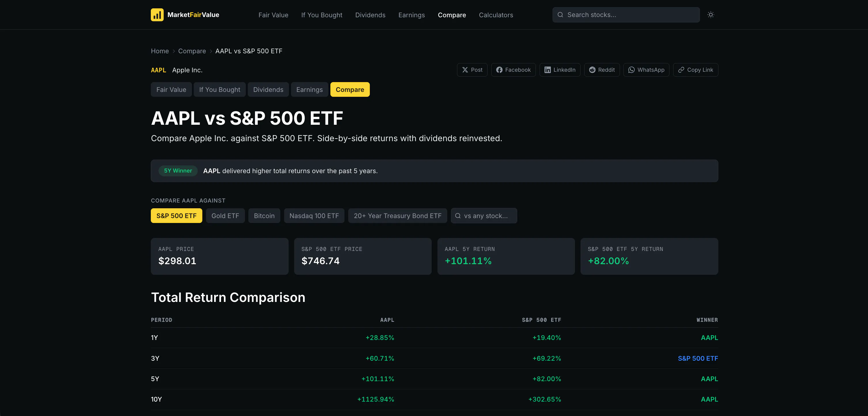
Task: Click the Copy Link button label
Action: click(700, 70)
